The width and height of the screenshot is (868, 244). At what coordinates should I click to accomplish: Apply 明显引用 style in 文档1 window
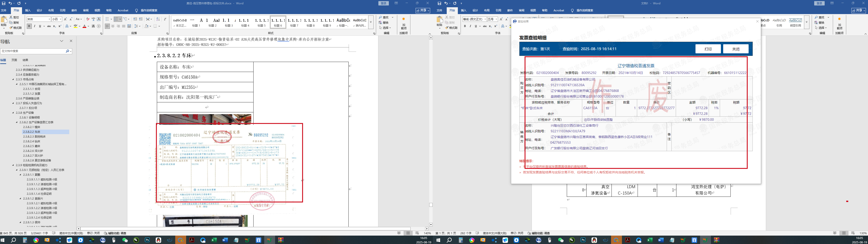click(x=795, y=22)
